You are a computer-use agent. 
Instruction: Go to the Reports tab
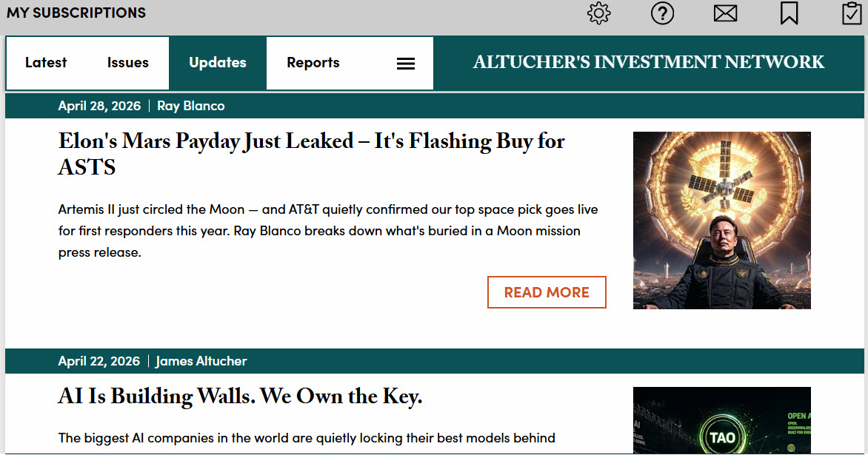pos(313,63)
